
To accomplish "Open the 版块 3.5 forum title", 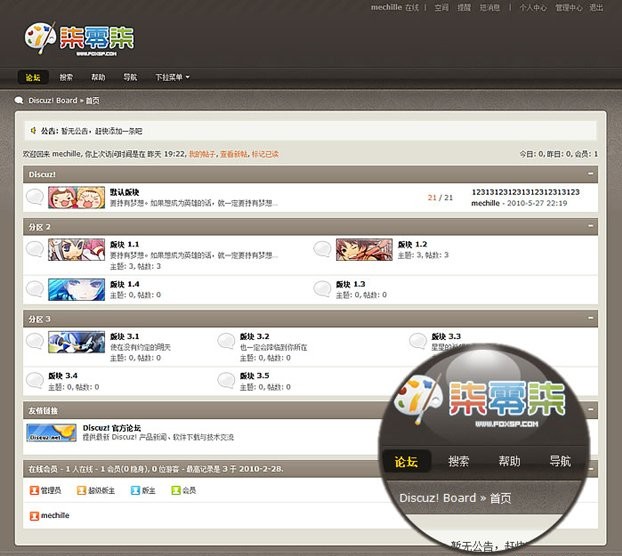I will [x=254, y=376].
